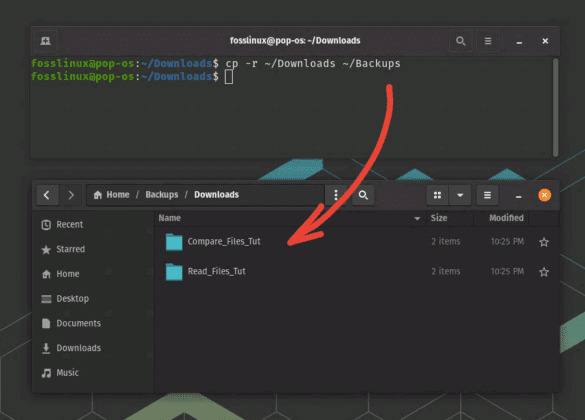This screenshot has height=420, width=585.
Task: Click the file manager search icon
Action: point(363,195)
